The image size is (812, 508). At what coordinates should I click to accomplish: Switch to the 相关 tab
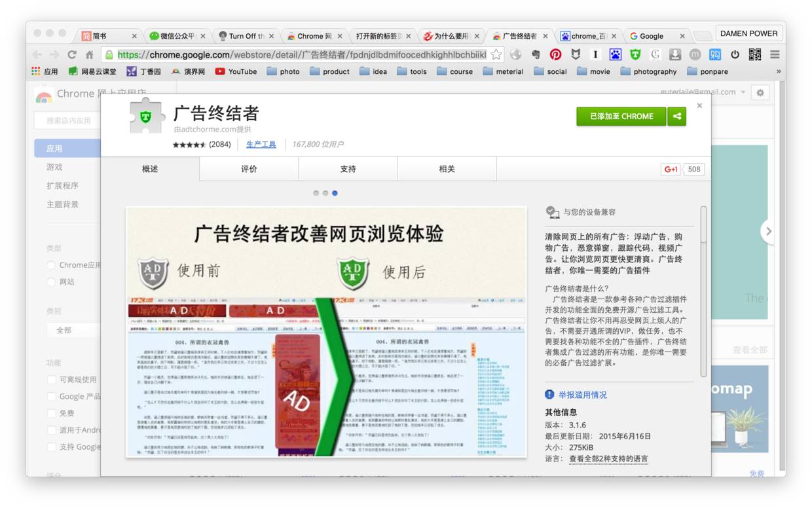(447, 169)
